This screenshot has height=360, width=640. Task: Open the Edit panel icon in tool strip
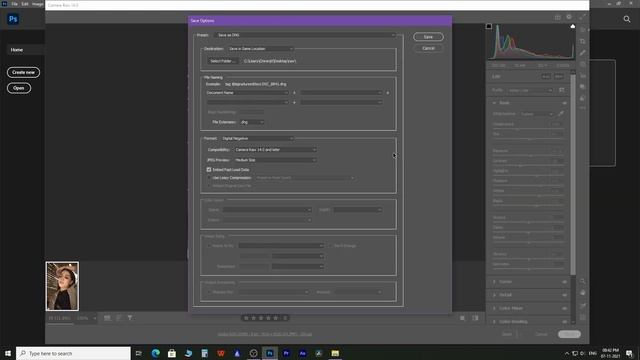tap(582, 30)
